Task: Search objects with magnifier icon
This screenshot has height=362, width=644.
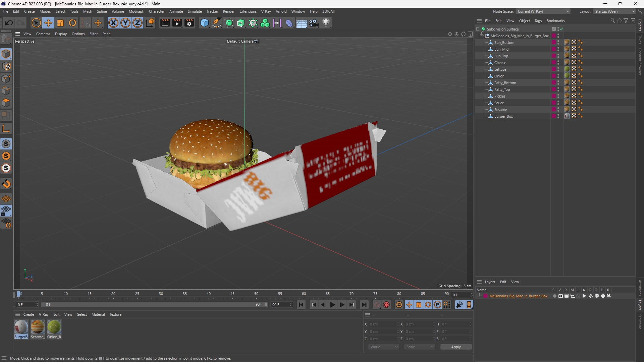Action: click(612, 21)
